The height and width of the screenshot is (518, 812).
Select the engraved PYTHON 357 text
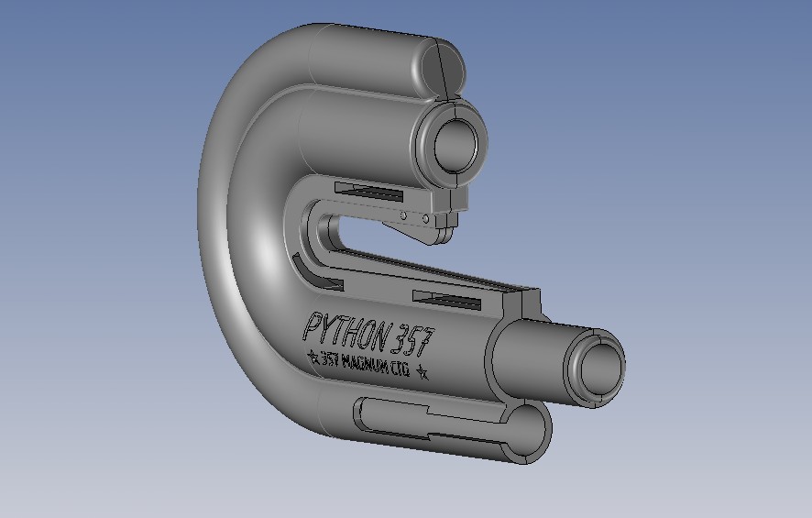tap(368, 335)
